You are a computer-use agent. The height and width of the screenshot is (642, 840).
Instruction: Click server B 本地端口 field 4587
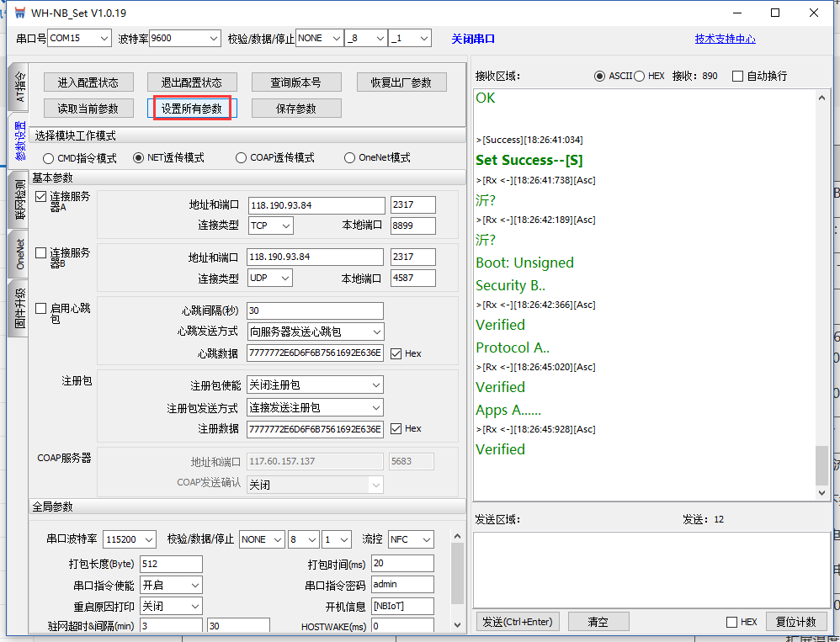413,279
